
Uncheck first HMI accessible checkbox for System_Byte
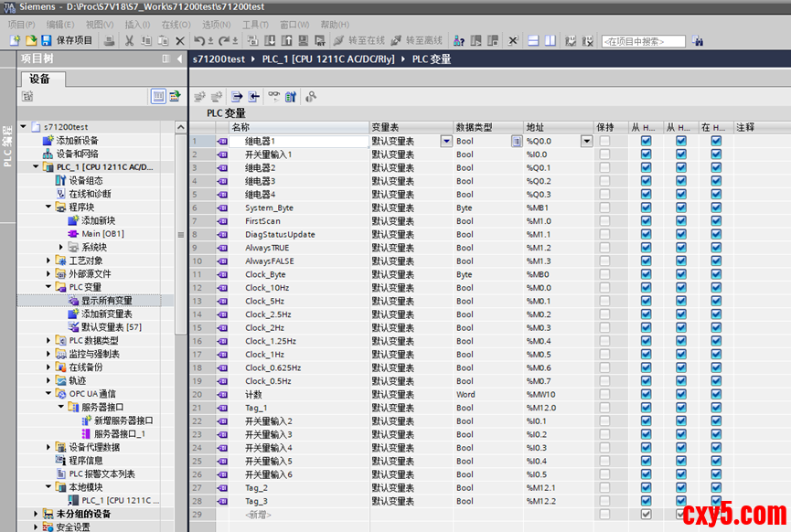[647, 208]
